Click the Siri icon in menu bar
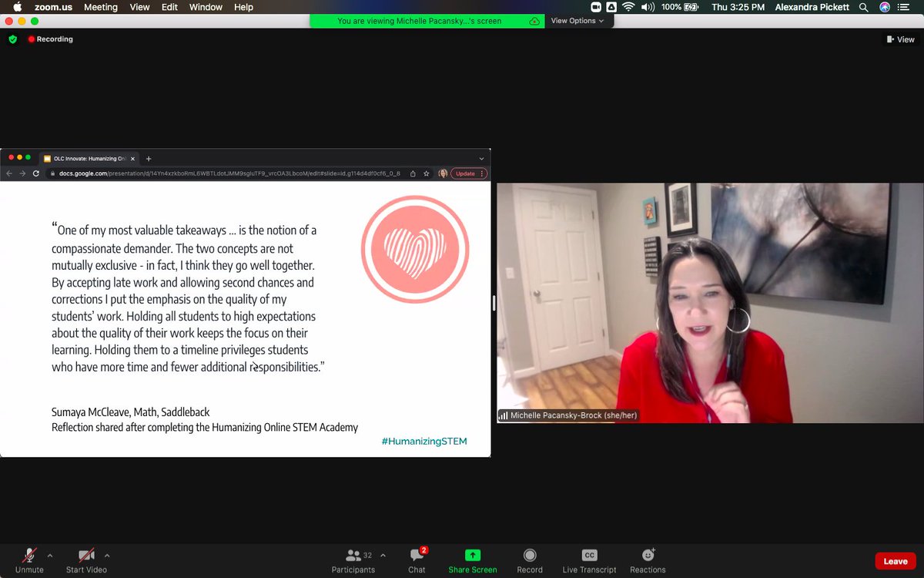 coord(885,7)
